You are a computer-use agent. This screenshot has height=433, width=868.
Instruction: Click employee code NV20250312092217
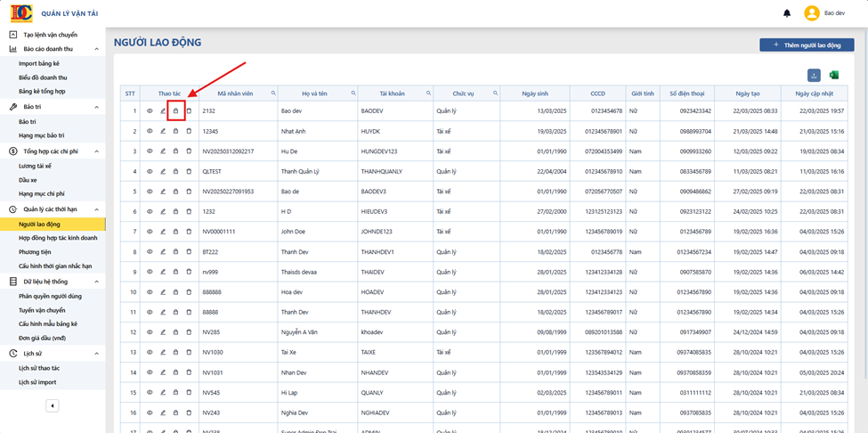[228, 151]
